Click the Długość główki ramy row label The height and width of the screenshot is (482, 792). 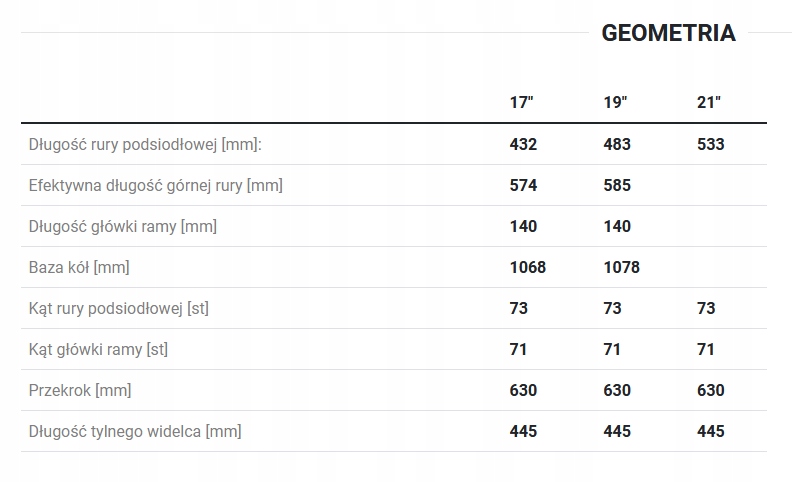click(123, 226)
